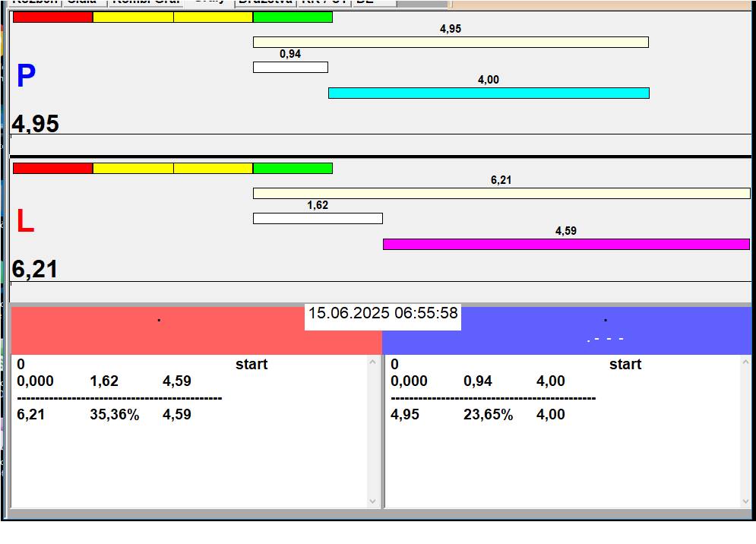Click the green segment in lane P's light bar
Image resolution: width=756 pixels, height=544 pixels.
293,17
